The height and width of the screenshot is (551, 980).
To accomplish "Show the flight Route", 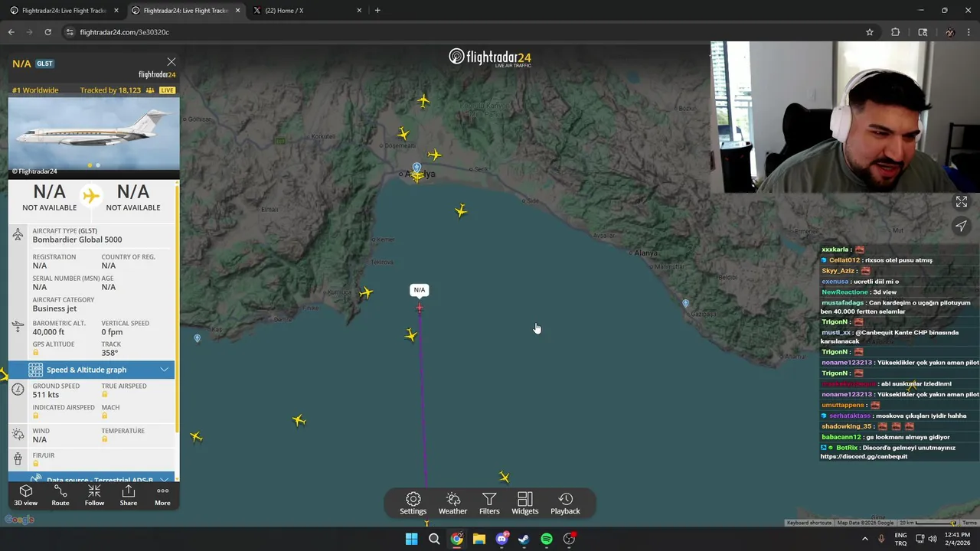I will click(x=60, y=495).
